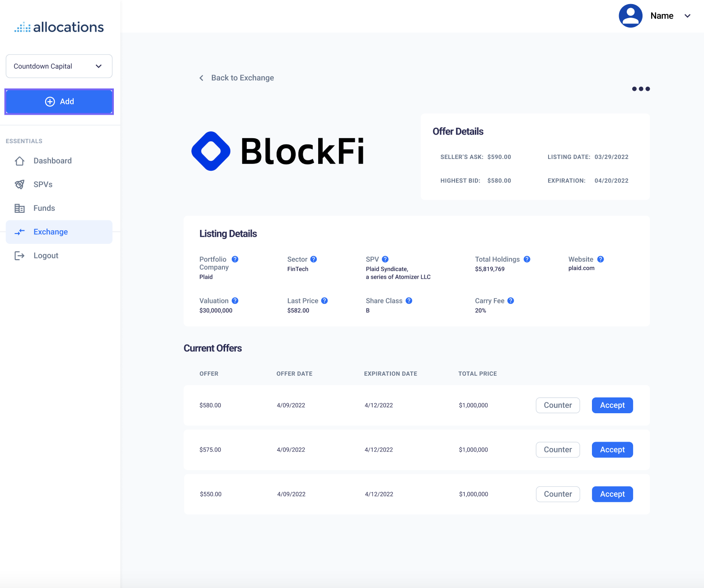Click the Logout icon

(20, 255)
